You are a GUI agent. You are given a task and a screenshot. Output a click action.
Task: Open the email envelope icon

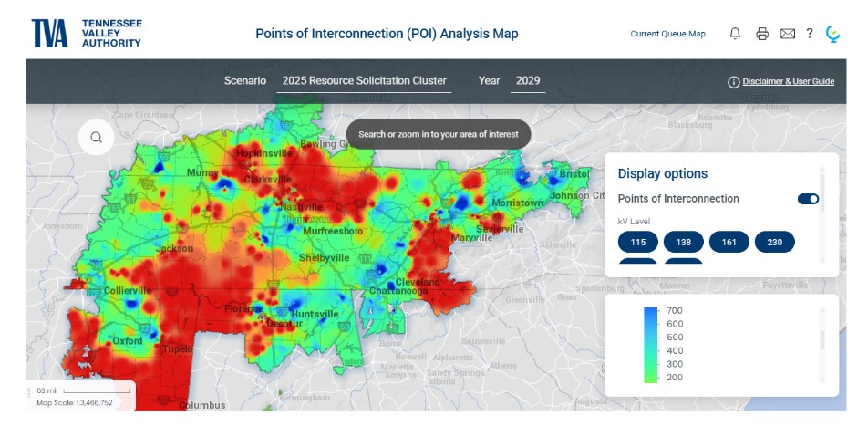pos(787,34)
